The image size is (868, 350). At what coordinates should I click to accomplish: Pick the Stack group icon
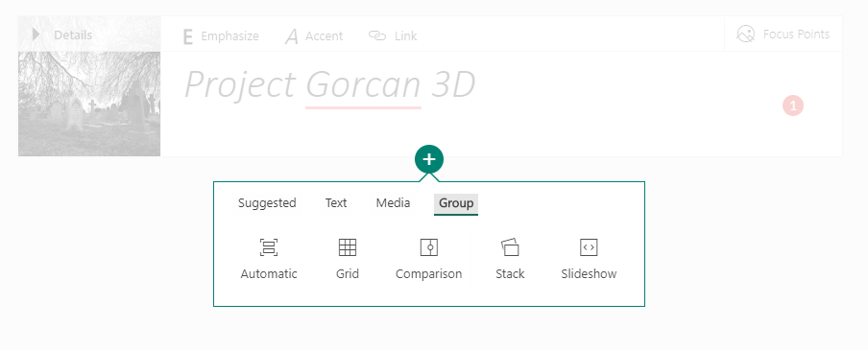[510, 247]
